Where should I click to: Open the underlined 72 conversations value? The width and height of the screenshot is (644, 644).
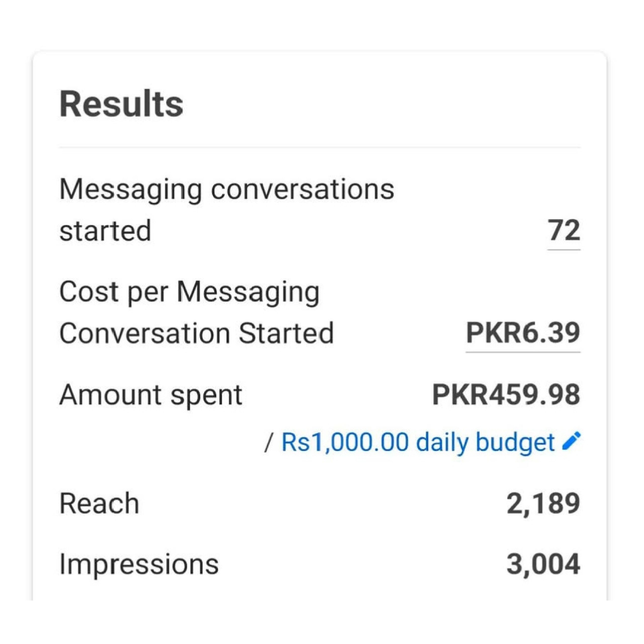(x=564, y=230)
